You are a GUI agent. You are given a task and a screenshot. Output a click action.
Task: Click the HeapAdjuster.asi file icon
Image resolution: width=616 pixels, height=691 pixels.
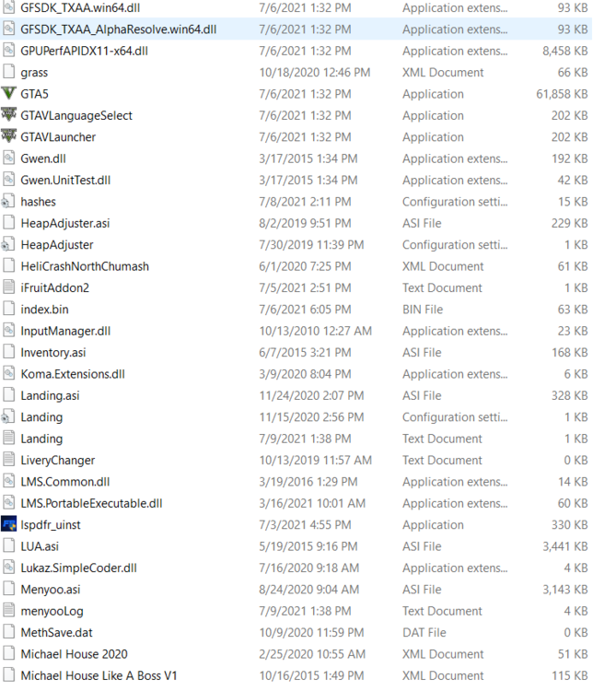coord(9,224)
